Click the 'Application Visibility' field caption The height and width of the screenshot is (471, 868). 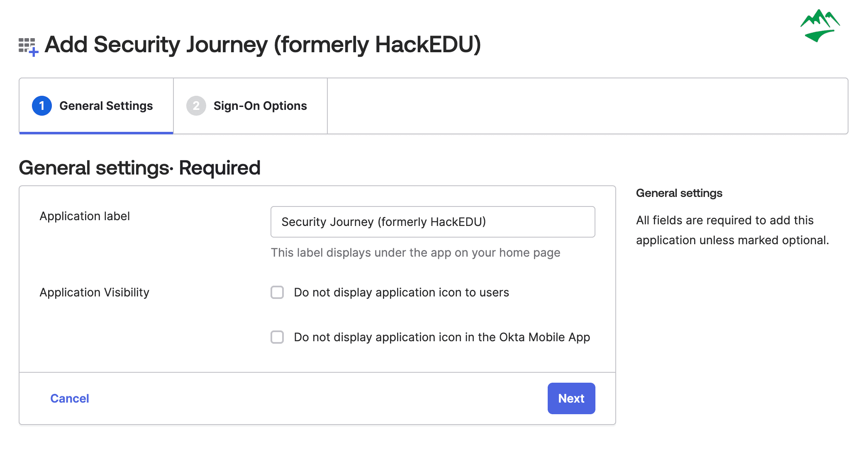pyautogui.click(x=94, y=292)
